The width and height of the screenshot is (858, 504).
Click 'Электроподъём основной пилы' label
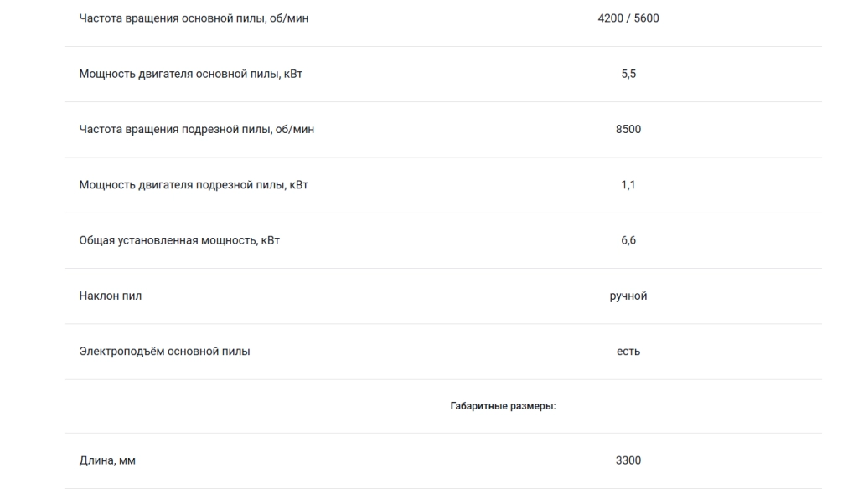[x=165, y=352]
